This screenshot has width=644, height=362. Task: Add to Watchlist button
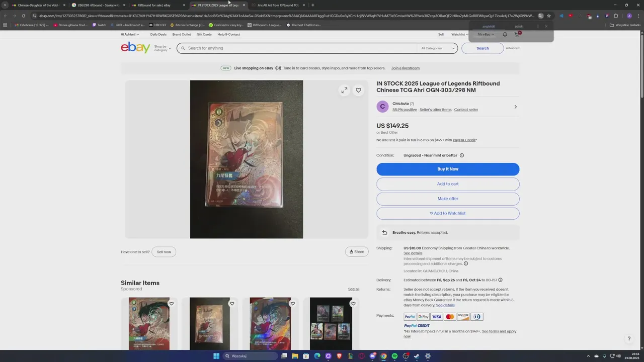[448, 213]
